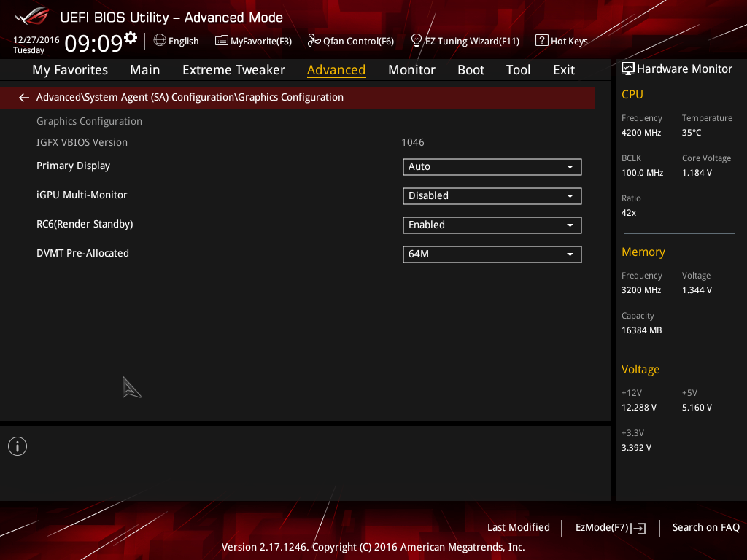Click the +5V value 5.160 V
Image resolution: width=747 pixels, height=560 pixels.
click(697, 408)
